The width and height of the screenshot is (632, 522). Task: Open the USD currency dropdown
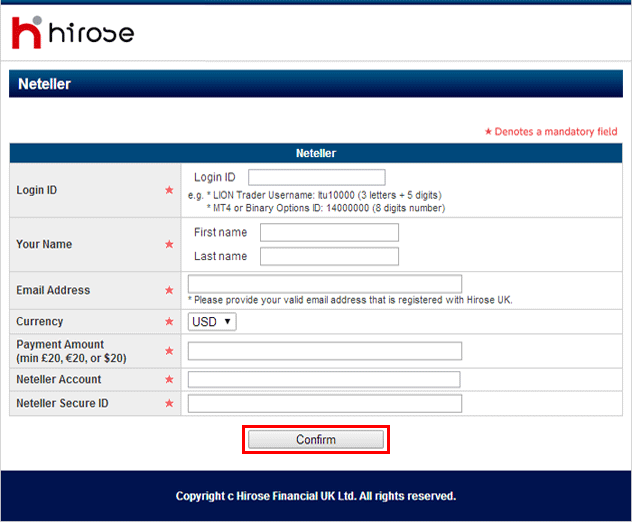coord(212,322)
